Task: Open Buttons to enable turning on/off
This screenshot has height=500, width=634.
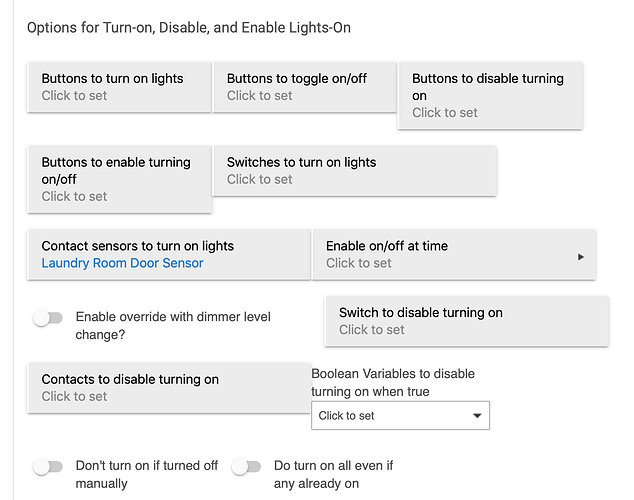Action: coord(119,179)
